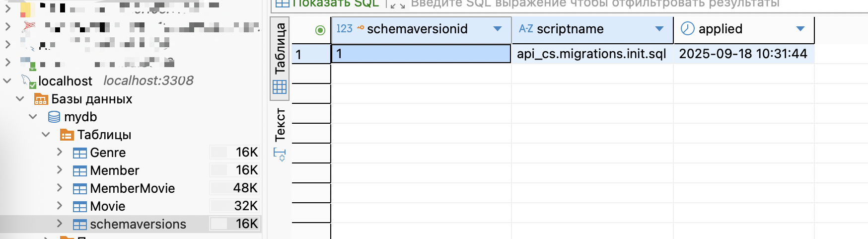
Task: Click the Таблицы folder icon
Action: coord(67,135)
